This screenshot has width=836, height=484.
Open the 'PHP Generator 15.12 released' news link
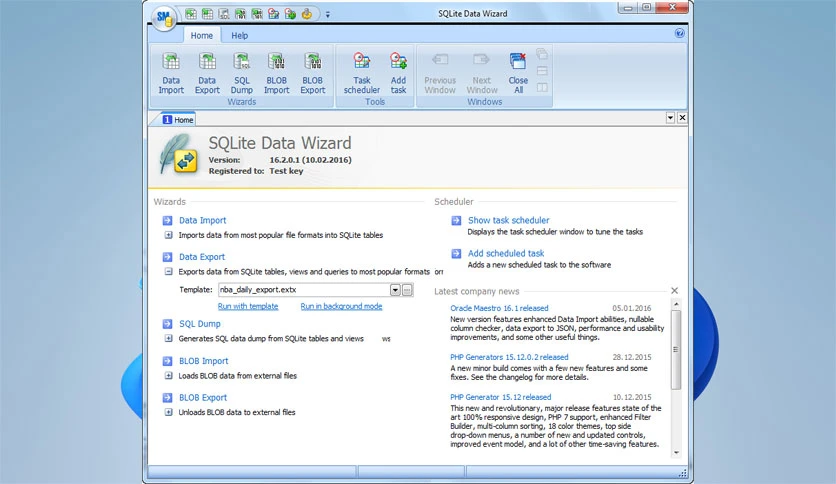[x=501, y=397]
